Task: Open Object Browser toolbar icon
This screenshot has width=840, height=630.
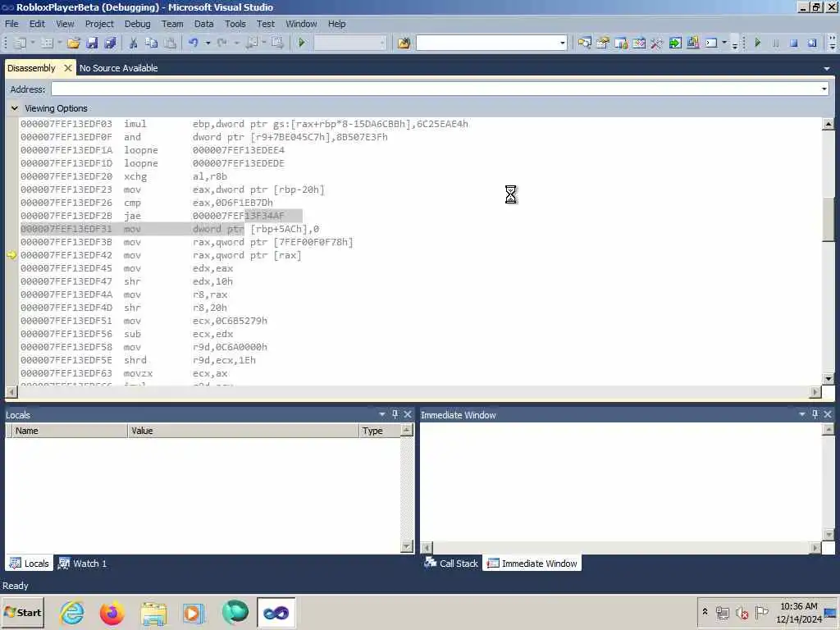Action: coord(621,43)
